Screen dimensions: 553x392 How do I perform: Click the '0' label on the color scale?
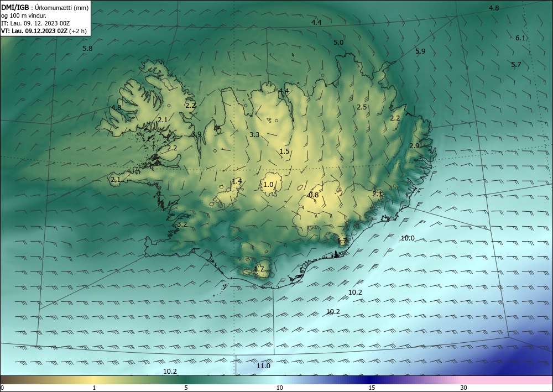tap(2, 388)
